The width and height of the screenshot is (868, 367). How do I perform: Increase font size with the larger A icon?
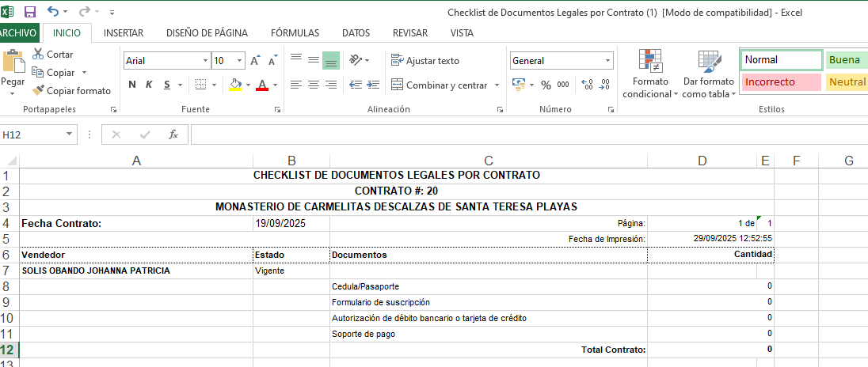pyautogui.click(x=255, y=61)
